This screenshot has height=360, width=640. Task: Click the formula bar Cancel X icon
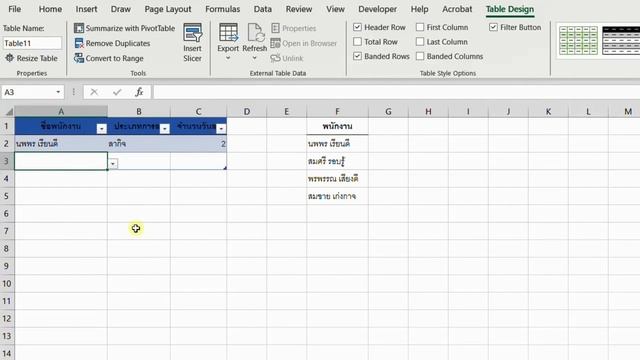[94, 92]
